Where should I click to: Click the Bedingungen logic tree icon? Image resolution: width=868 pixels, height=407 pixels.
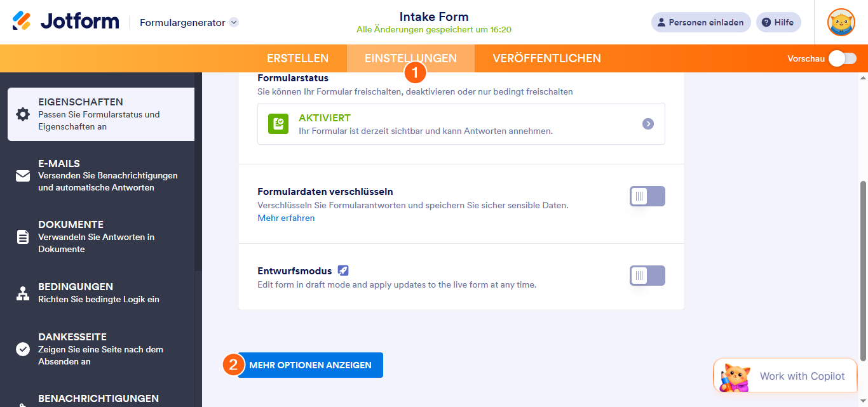23,293
